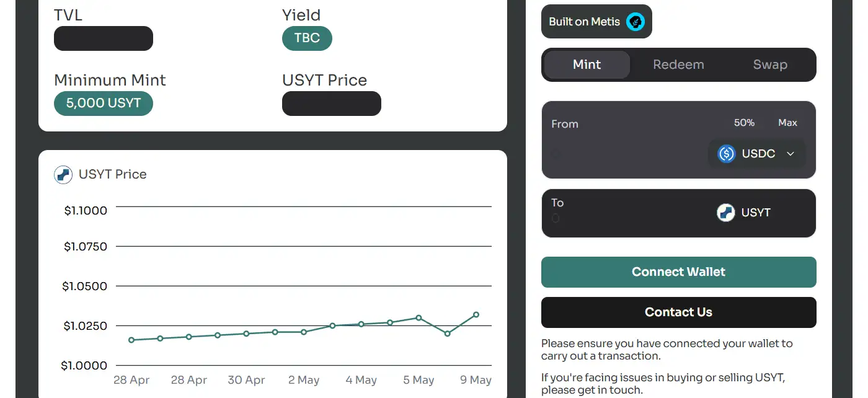Select the Max amount shortcut

787,123
